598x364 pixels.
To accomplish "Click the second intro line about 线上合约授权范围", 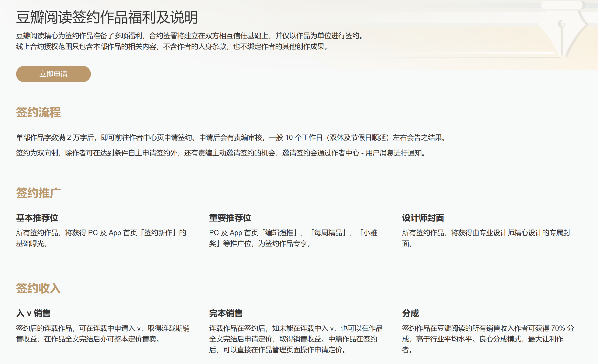I will [x=172, y=46].
